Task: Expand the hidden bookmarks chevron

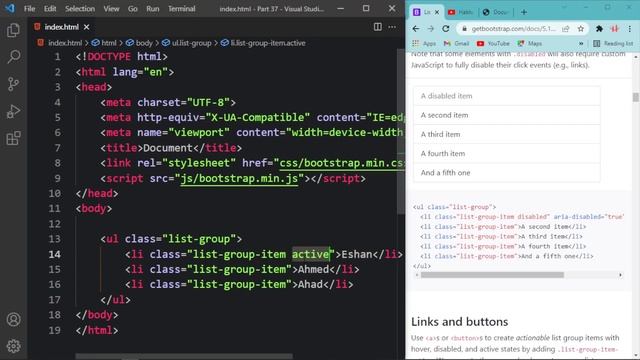Action: coord(581,43)
